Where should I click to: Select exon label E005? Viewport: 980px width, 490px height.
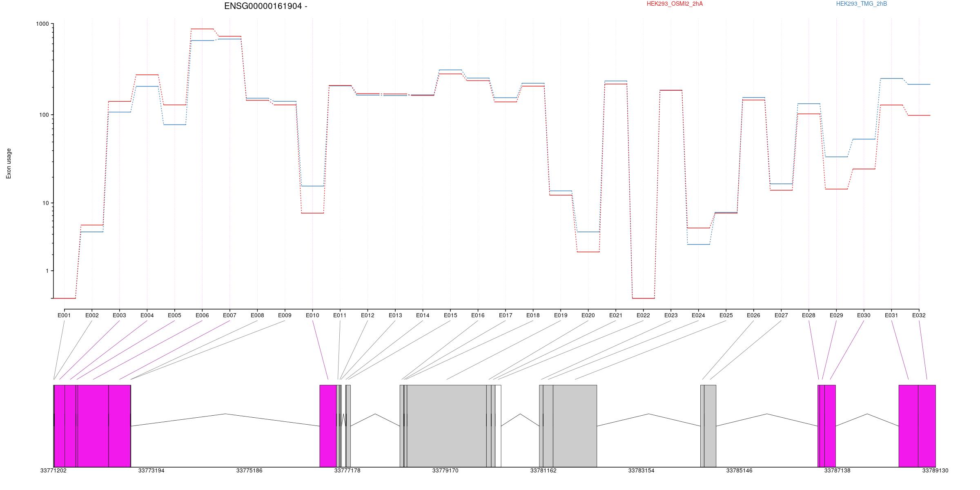tap(174, 315)
